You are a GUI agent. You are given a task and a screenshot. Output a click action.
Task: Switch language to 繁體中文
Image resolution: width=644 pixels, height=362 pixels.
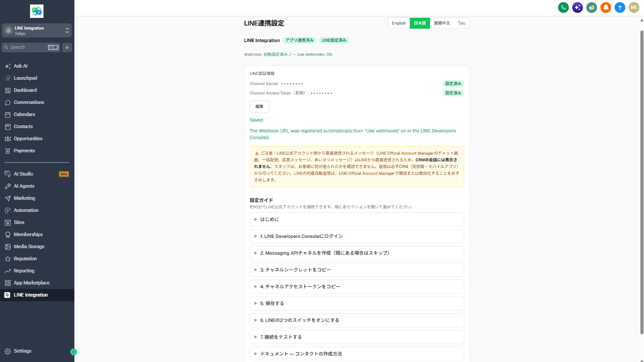442,23
